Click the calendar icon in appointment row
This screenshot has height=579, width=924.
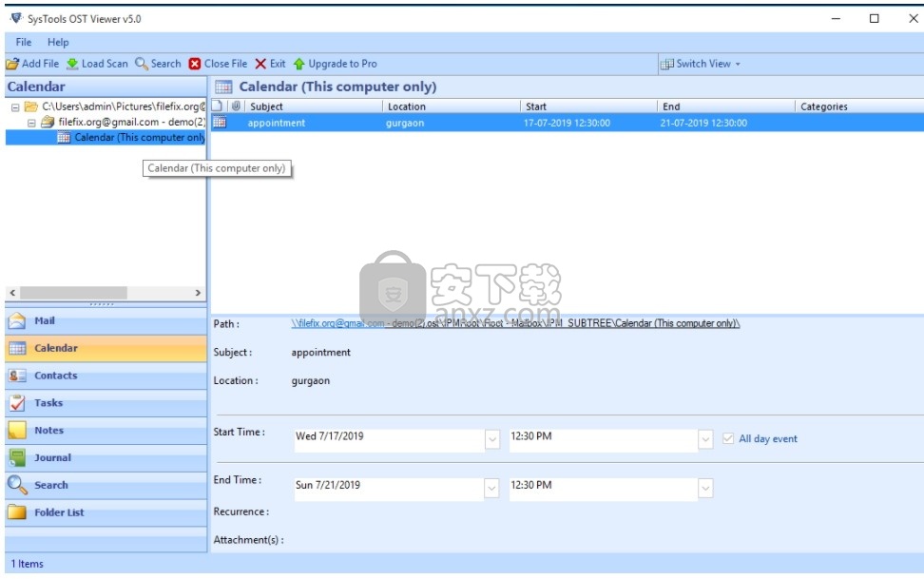click(220, 122)
